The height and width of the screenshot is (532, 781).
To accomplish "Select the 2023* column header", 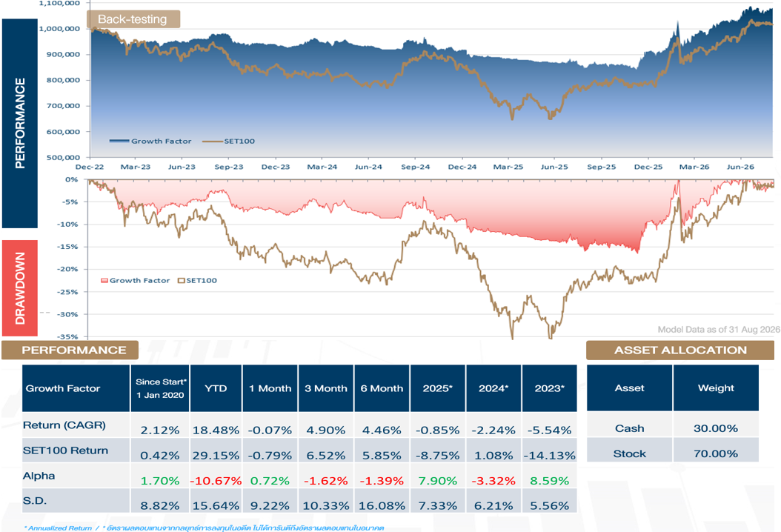I will pyautogui.click(x=549, y=388).
